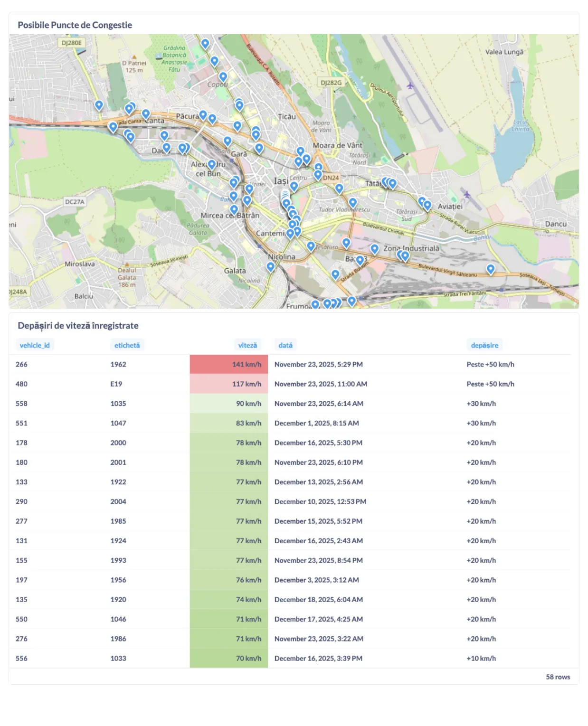Select the date December 16, 2025, 5:30 PM
The image size is (588, 726).
(318, 443)
